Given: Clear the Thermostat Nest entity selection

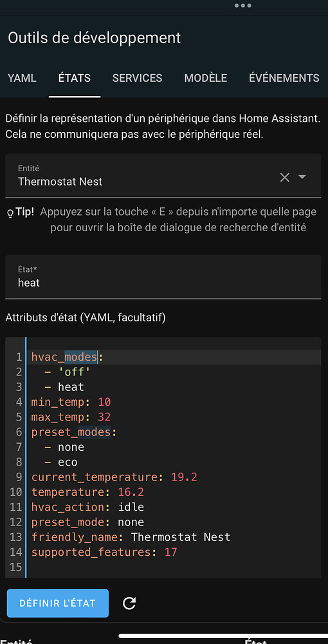Looking at the screenshot, I should [x=284, y=177].
